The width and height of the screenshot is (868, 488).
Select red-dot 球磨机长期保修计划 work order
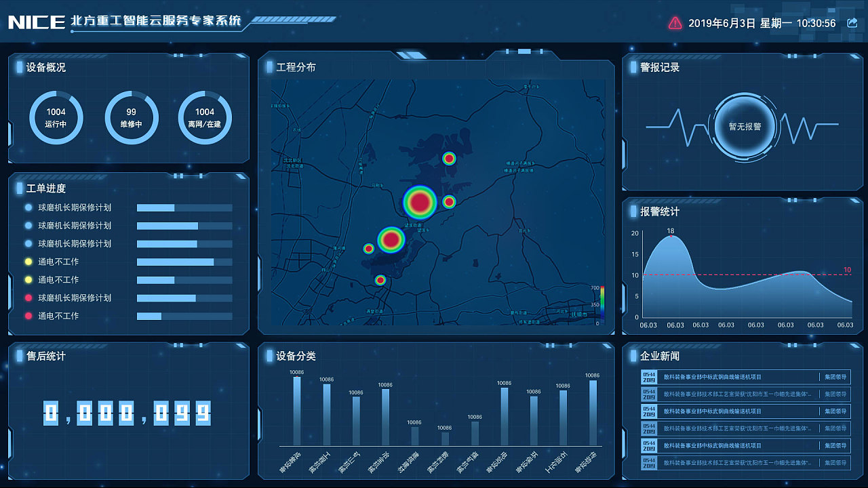75,298
